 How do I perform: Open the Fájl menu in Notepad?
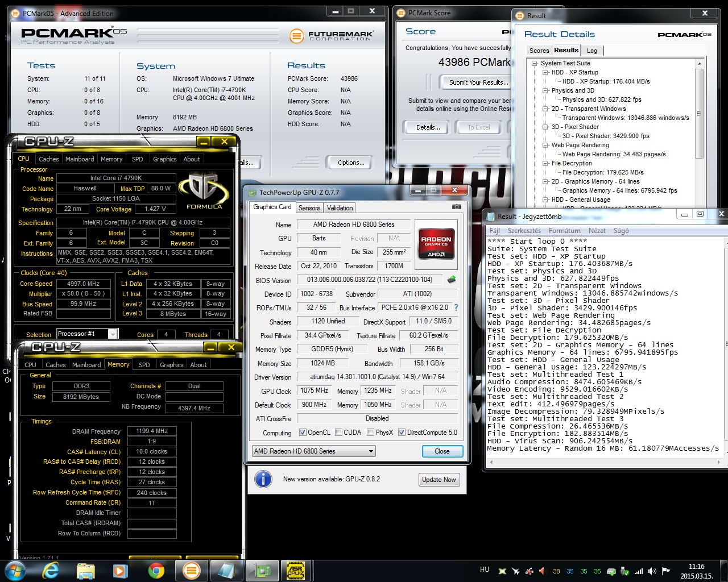click(x=495, y=231)
